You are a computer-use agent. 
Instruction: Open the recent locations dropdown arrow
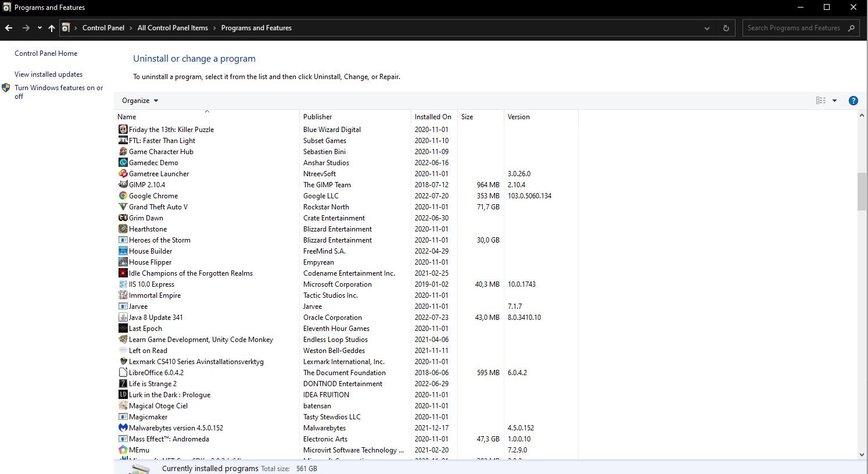pos(40,28)
